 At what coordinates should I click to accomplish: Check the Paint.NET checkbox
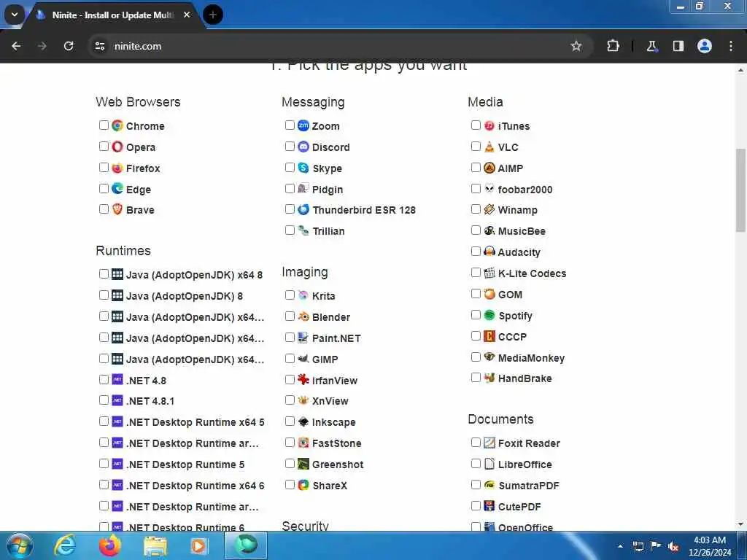coord(290,338)
